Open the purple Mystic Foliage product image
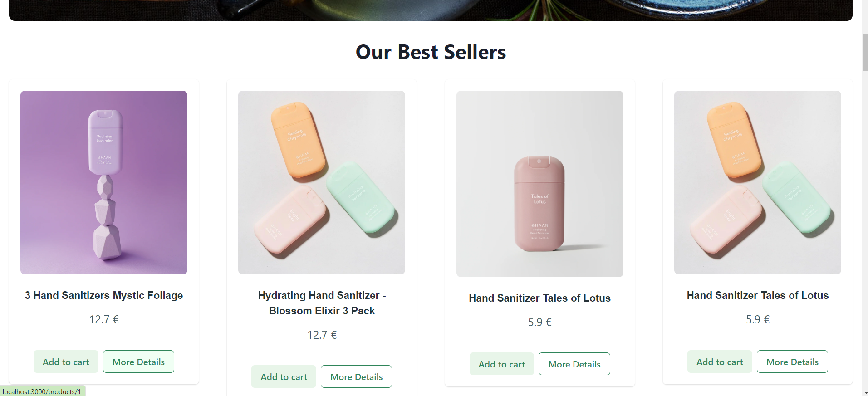 pos(103,182)
